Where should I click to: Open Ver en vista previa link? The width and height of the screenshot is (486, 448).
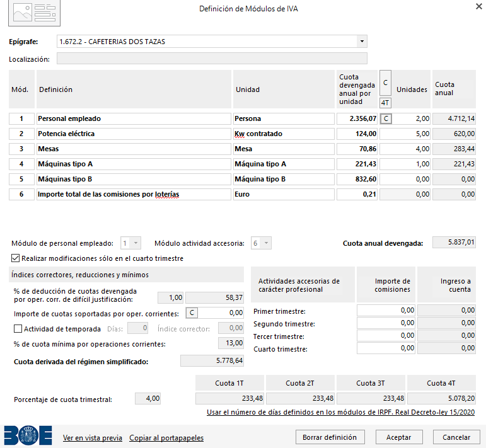coord(93,438)
